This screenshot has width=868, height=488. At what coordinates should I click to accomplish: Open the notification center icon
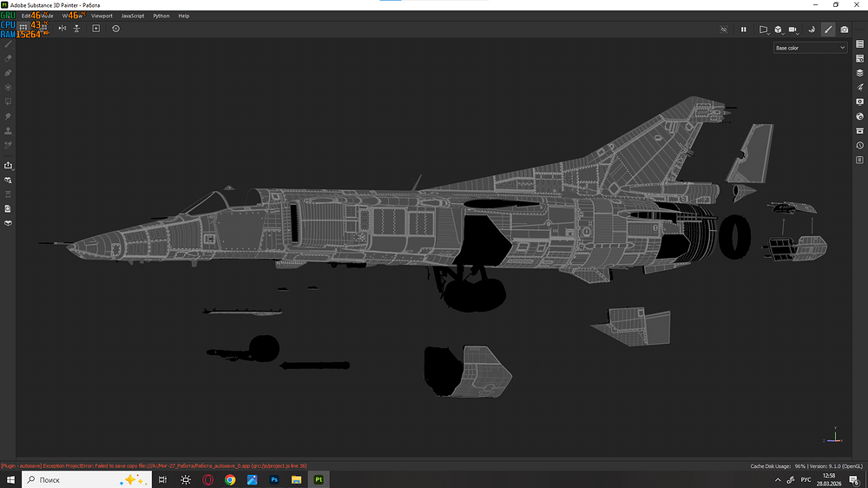[854, 480]
